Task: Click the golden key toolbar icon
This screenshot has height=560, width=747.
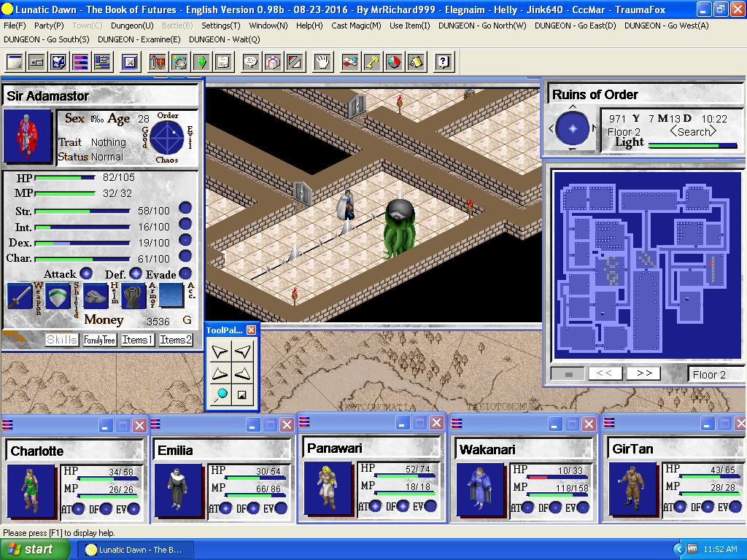Action: pyautogui.click(x=372, y=62)
